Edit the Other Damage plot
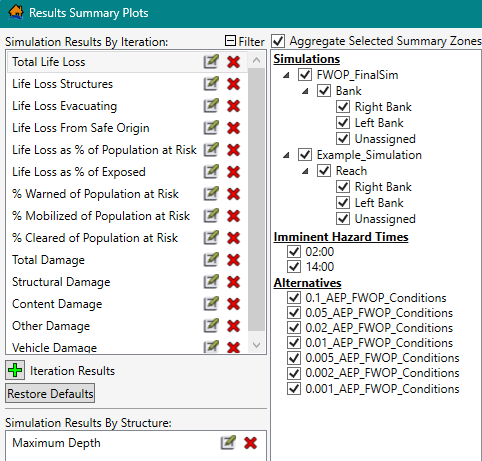 (x=211, y=326)
